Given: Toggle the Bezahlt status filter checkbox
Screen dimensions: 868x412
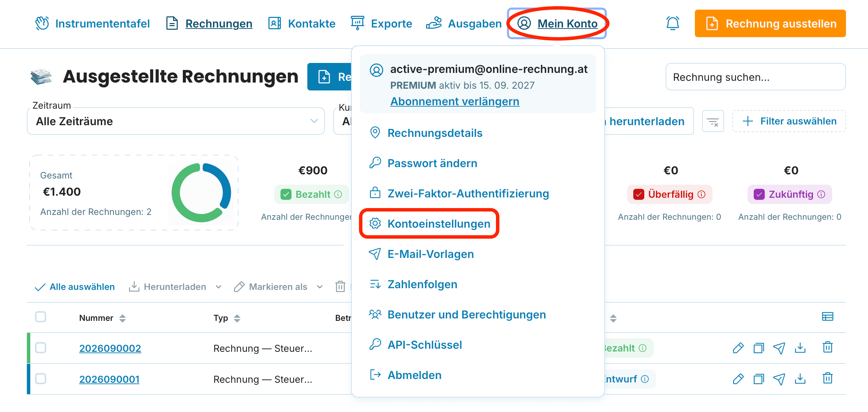Looking at the screenshot, I should [286, 194].
